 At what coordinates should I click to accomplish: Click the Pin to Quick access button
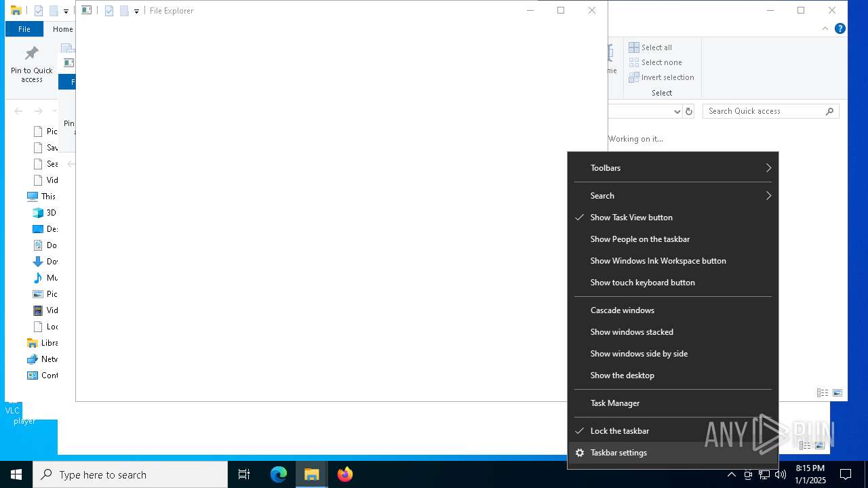click(31, 65)
